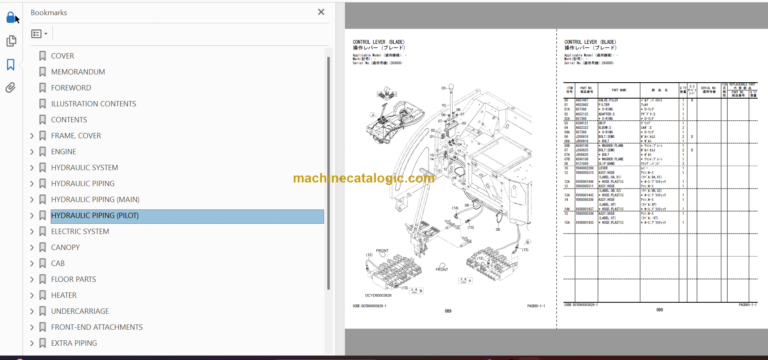This screenshot has height=360, width=768.
Task: Click bookmark icon beside ELECTRIC SYSTEM
Action: pyautogui.click(x=43, y=231)
